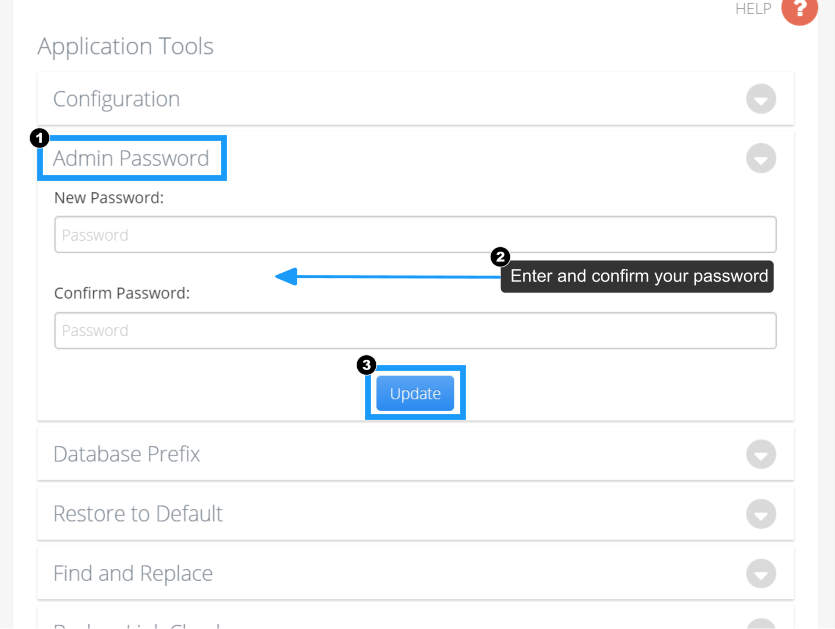The image size is (835, 629).
Task: Expand Configuration section with arrow icon
Action: coord(761,99)
